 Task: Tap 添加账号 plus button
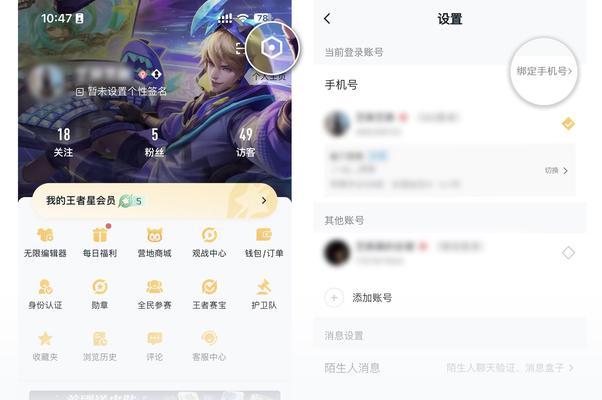click(334, 298)
